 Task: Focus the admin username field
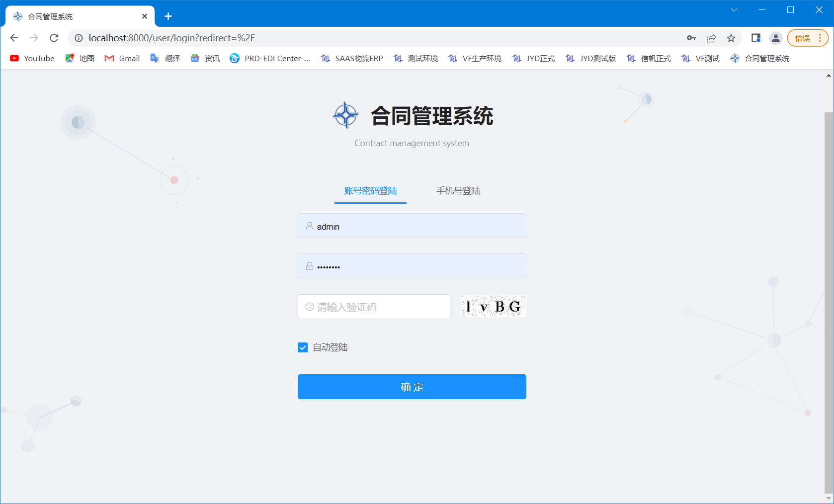(x=412, y=226)
